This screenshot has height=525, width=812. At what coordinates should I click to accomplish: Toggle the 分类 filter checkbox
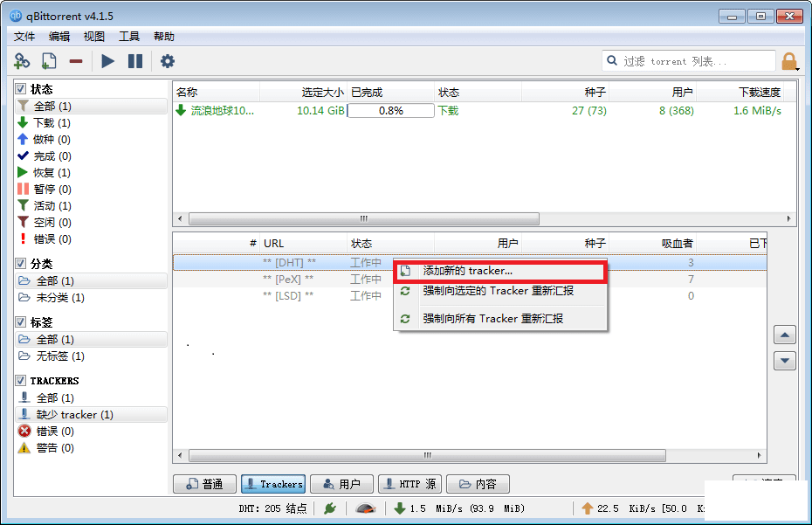coord(21,263)
